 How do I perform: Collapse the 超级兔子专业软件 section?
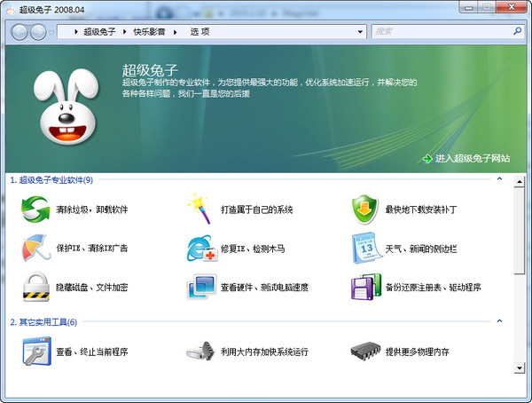499,178
